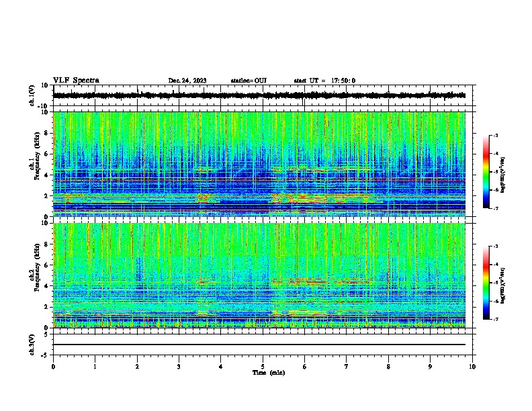The height and width of the screenshot is (411, 532).
Task: Select the "start UT = 17:50:0" text
Action: point(324,81)
